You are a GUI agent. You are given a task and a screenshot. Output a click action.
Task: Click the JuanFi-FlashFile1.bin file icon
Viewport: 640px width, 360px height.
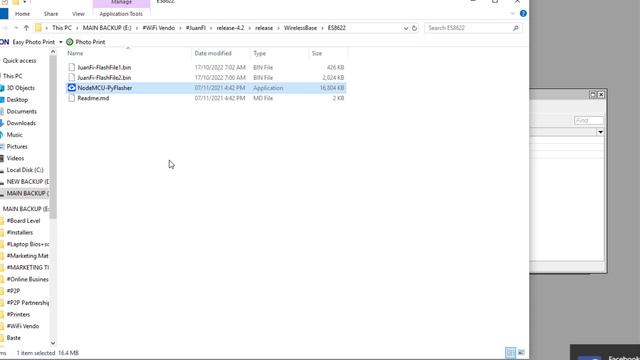pyautogui.click(x=72, y=67)
